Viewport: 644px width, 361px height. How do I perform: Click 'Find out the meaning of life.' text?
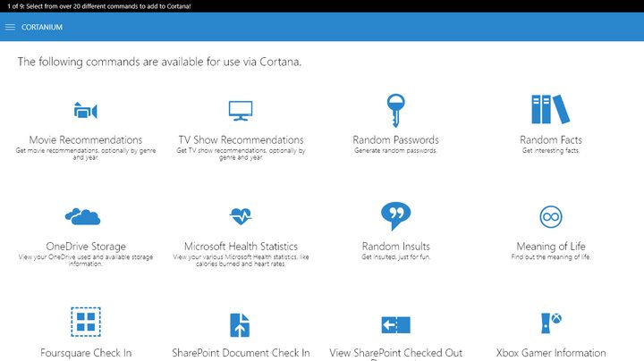[x=551, y=256]
